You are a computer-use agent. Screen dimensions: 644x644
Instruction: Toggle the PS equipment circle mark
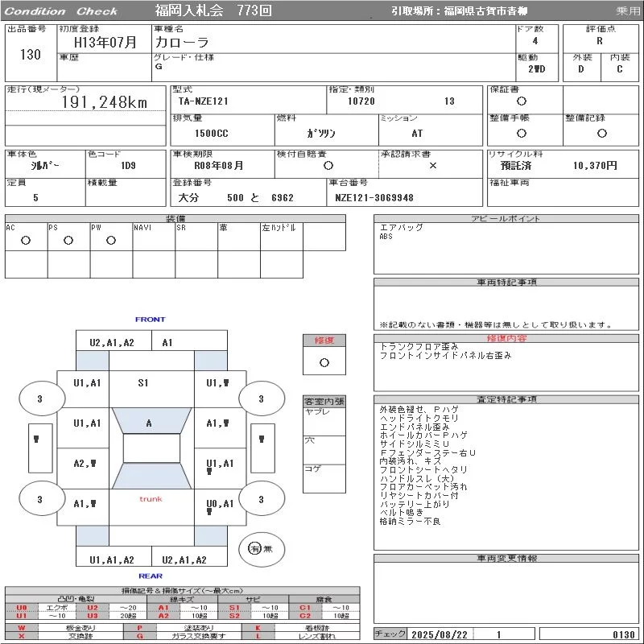pos(68,240)
